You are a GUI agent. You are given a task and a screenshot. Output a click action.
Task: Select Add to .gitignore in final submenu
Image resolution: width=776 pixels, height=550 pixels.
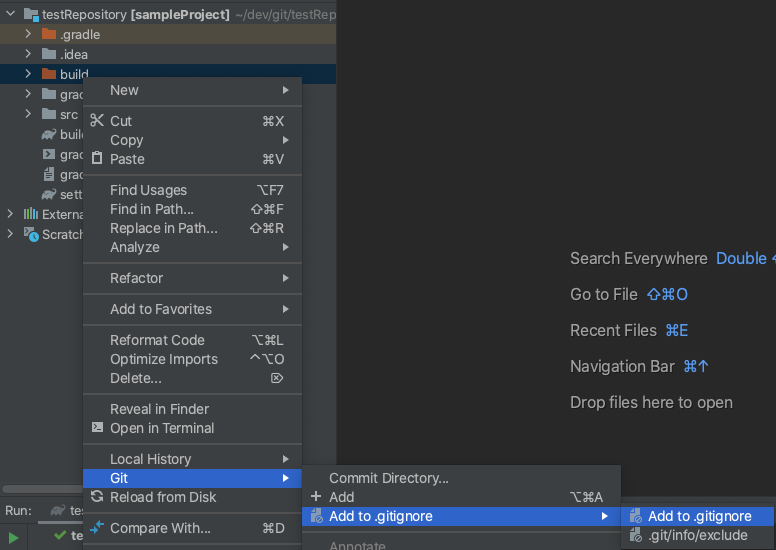tap(699, 516)
